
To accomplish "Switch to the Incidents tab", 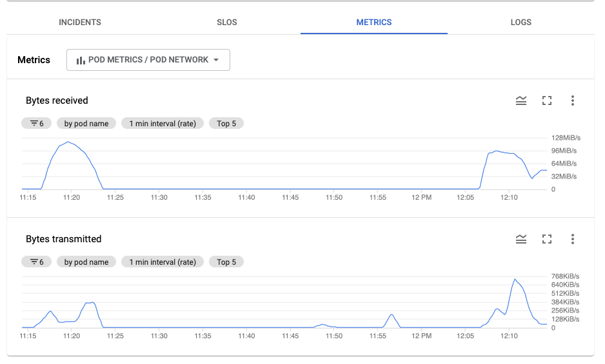I will (80, 23).
